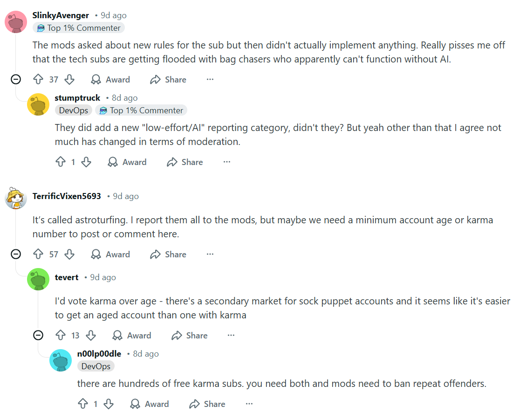Give an Award to tevert's comment
519x420 pixels.
131,335
